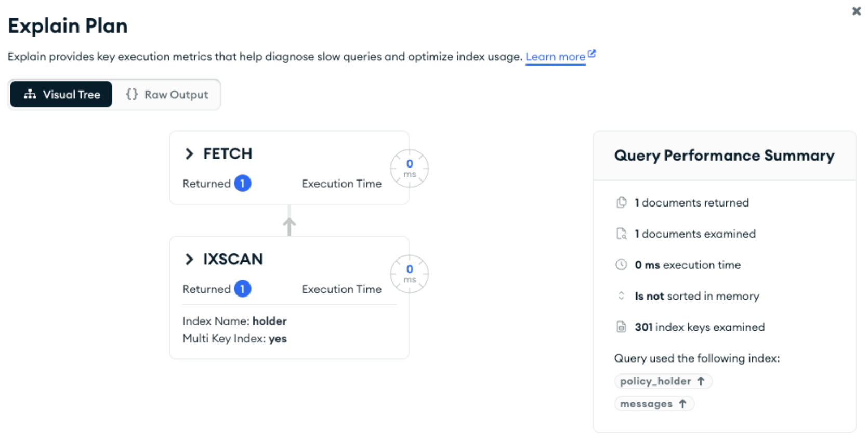Switch to the Raw Output tab

click(167, 95)
